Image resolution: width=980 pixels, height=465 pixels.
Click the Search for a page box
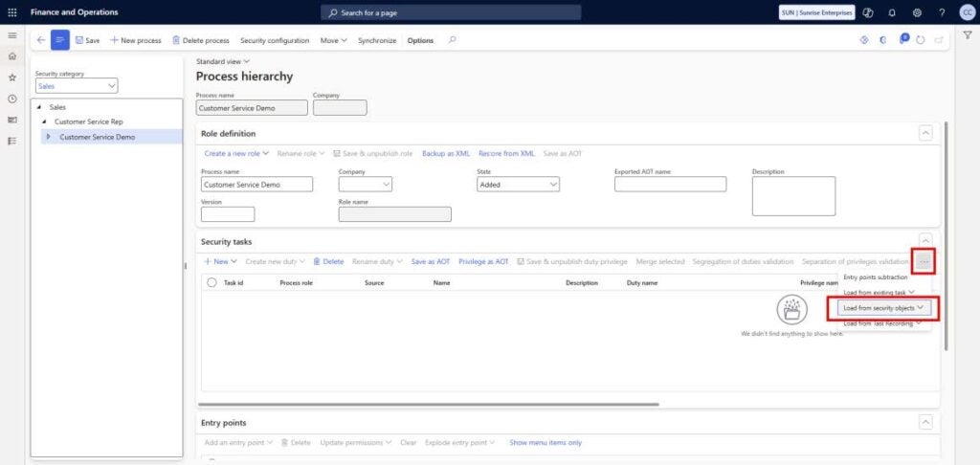point(451,12)
